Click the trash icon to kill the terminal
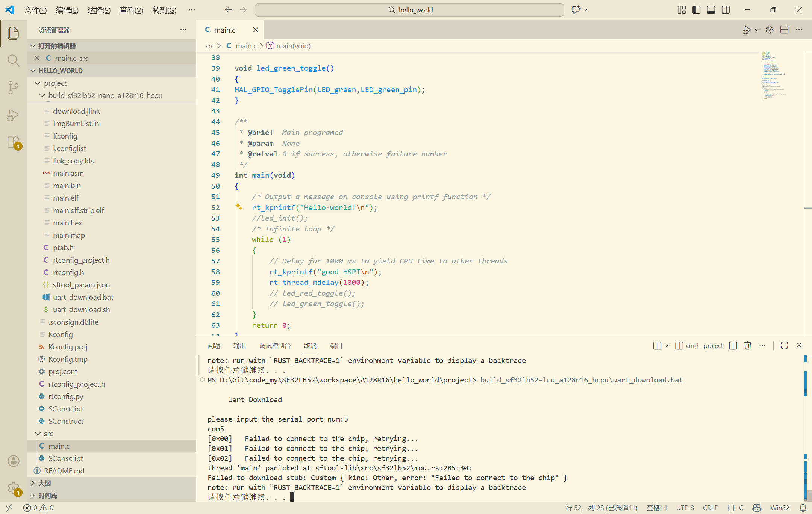The image size is (812, 514). point(748,345)
